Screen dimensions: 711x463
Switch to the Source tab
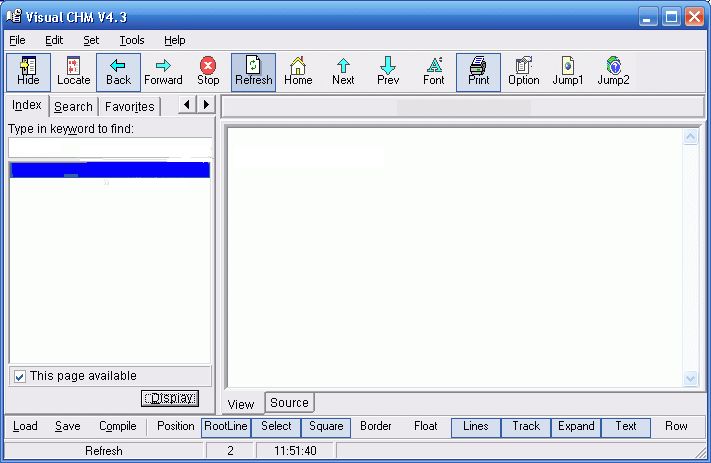pos(289,403)
